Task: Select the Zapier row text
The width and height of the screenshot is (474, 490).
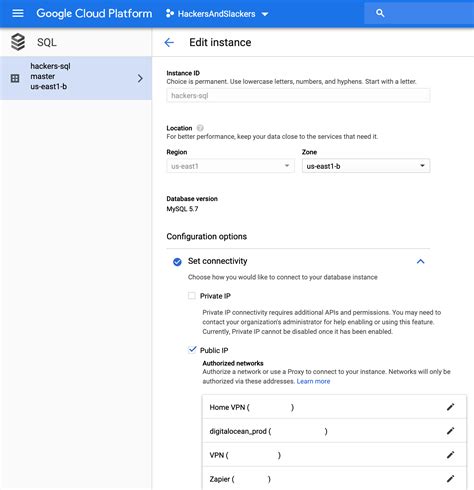Action: click(x=240, y=479)
